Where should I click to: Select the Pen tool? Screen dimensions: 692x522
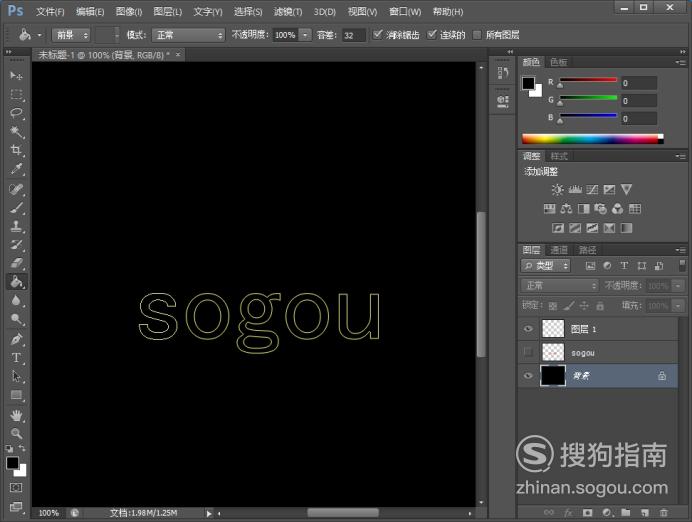tap(16, 339)
